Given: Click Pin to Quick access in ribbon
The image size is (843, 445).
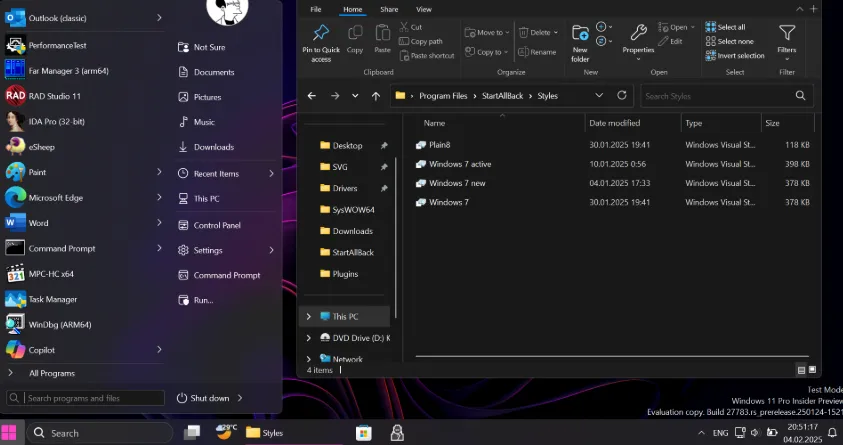Looking at the screenshot, I should (321, 44).
